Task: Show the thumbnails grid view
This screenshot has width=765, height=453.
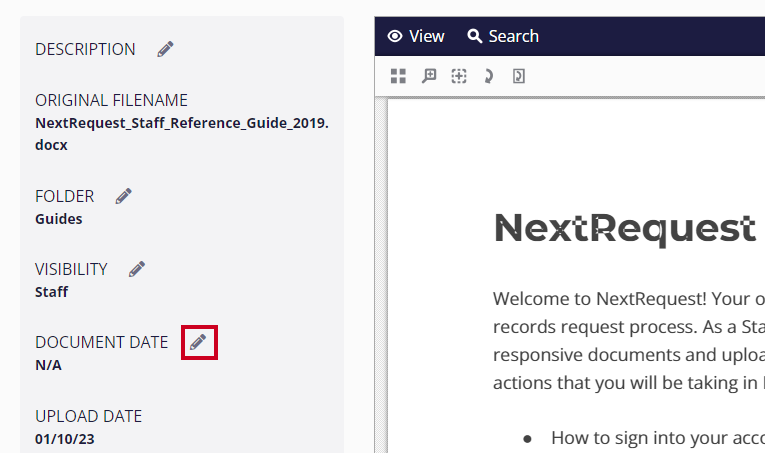Action: (x=398, y=76)
